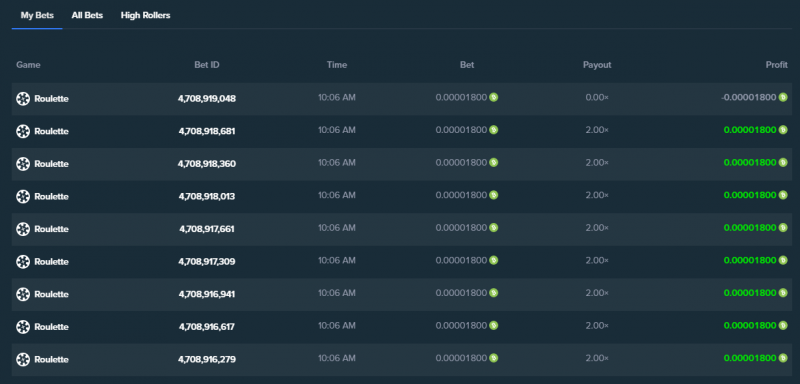Click the Time column header
Image resolution: width=800 pixels, height=384 pixels.
coord(337,65)
